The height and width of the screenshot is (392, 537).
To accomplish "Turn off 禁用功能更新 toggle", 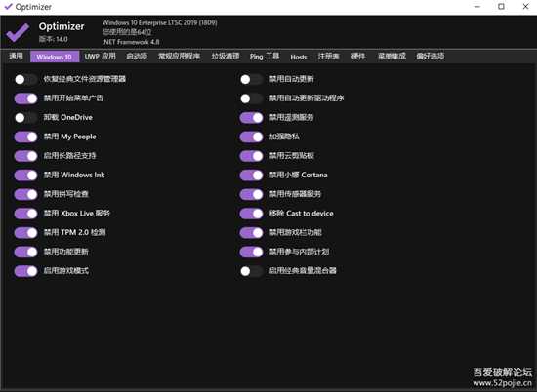I will (25, 252).
